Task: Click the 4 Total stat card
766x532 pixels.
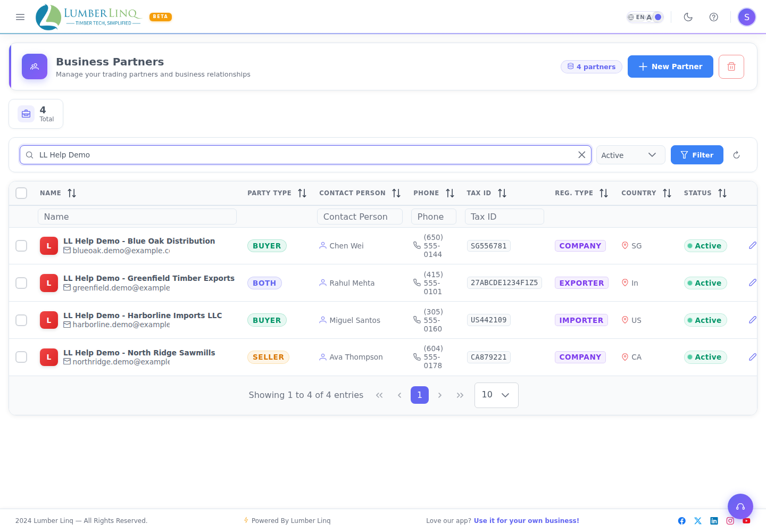Action: tap(36, 114)
